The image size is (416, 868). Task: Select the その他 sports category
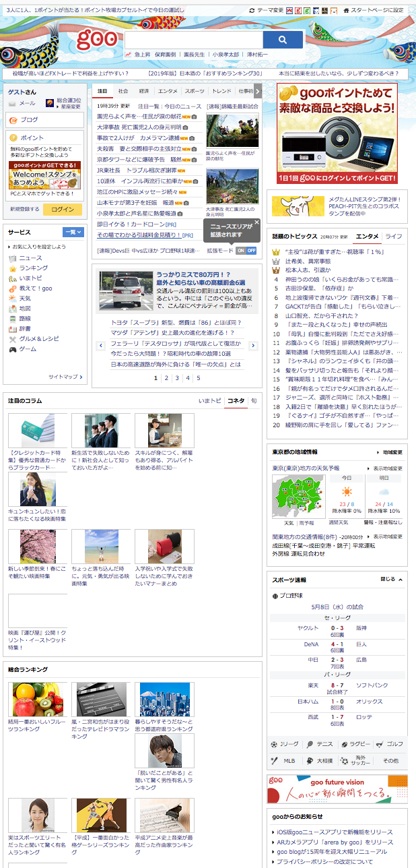tap(391, 760)
